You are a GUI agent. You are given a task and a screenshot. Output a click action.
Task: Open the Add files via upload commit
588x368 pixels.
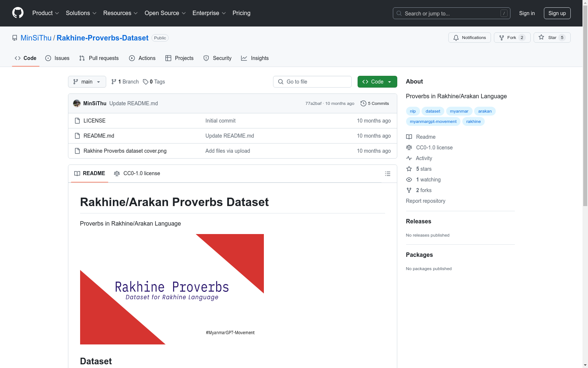point(227,151)
